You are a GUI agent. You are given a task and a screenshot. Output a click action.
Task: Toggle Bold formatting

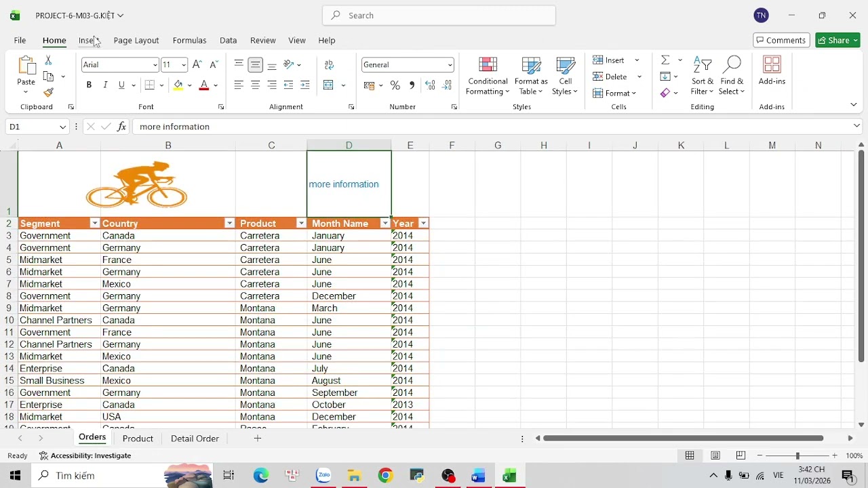(89, 85)
